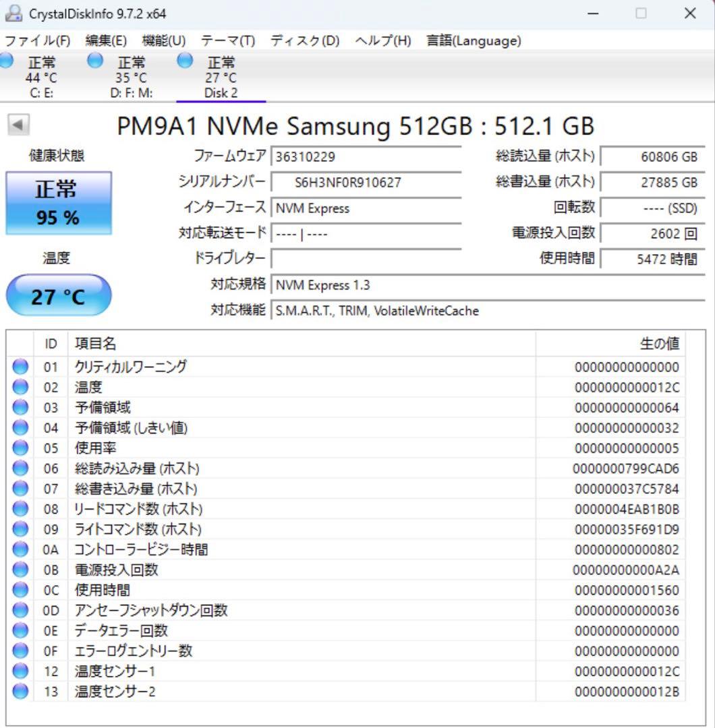Click the 対応規格 field NVM Express 1.3
Screen dimensions: 715x728
pyautogui.click(x=488, y=284)
